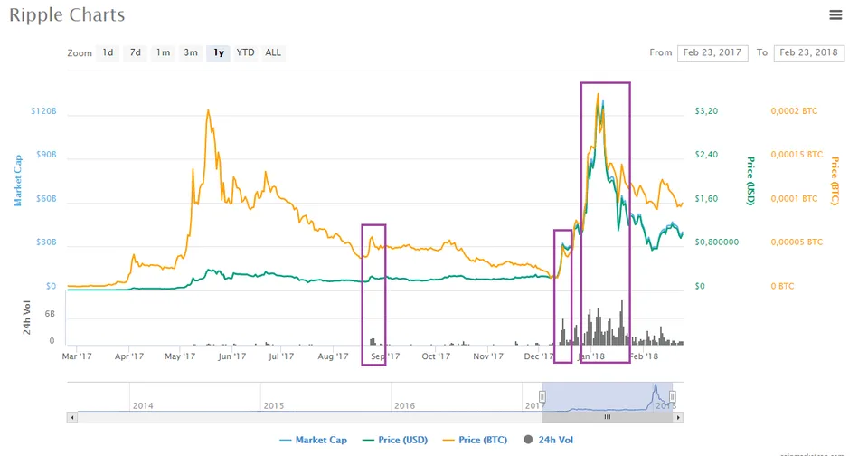Click the navigator right scroll arrow
Image resolution: width=868 pixels, height=456 pixels.
click(678, 417)
